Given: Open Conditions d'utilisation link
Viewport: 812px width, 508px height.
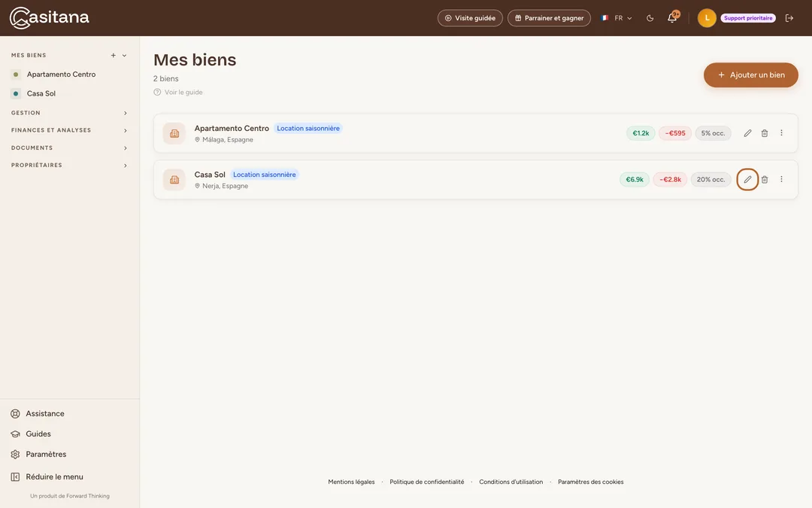Looking at the screenshot, I should point(511,482).
